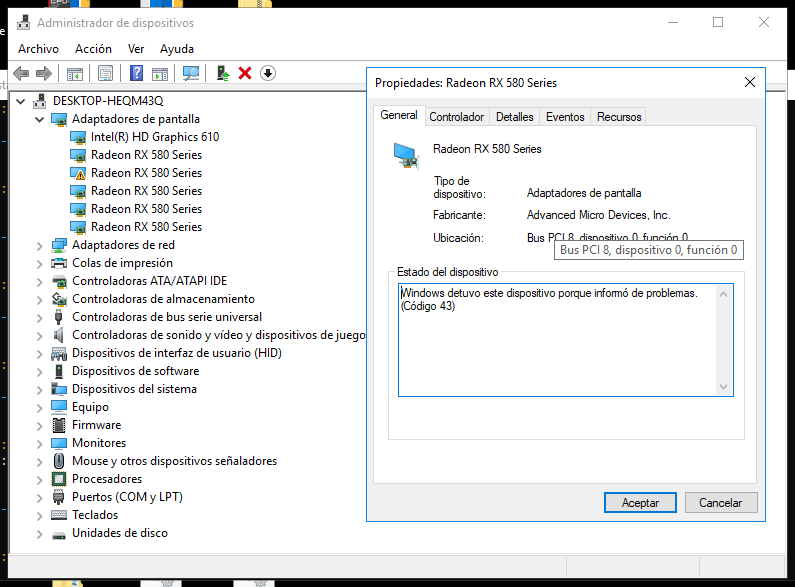Image resolution: width=795 pixels, height=587 pixels.
Task: Expand the Equipo node
Action: (40, 408)
